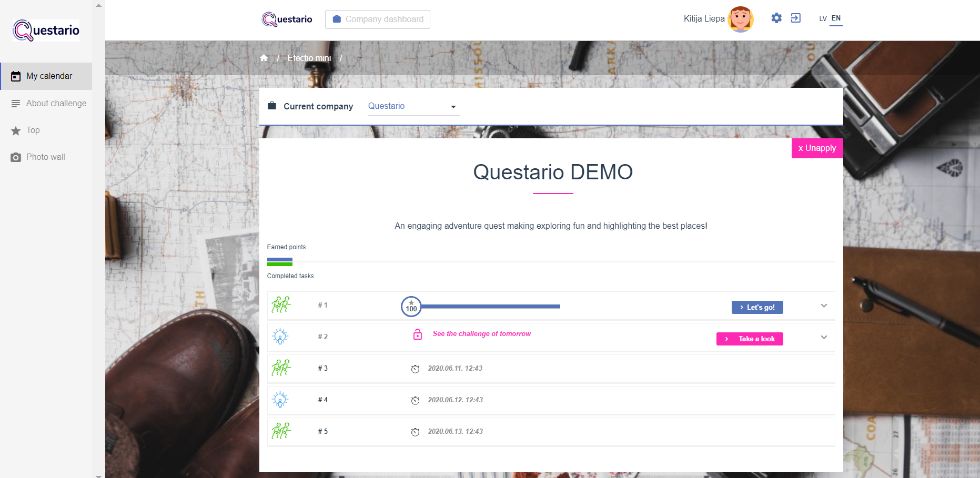Image resolution: width=980 pixels, height=478 pixels.
Task: Click the green Completed tasks progress bar
Action: click(280, 264)
